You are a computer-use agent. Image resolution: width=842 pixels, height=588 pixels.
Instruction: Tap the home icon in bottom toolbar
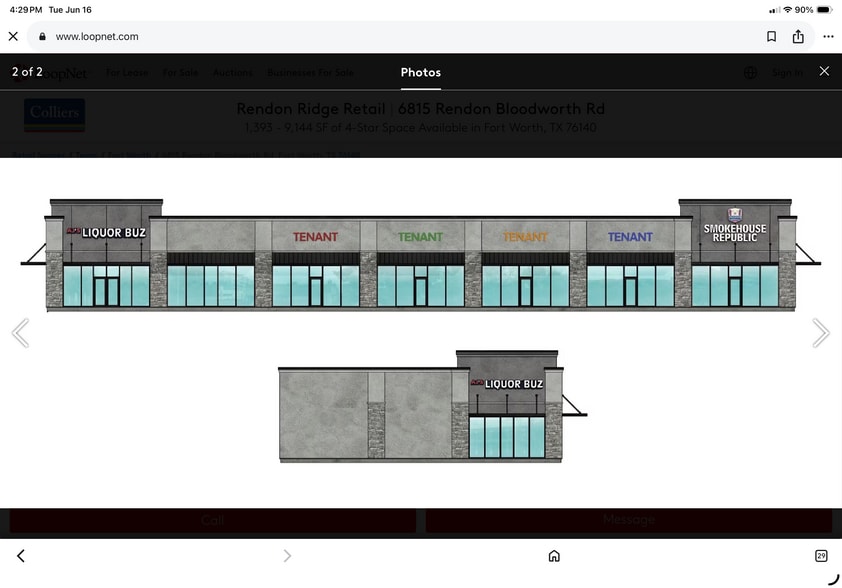coord(554,556)
